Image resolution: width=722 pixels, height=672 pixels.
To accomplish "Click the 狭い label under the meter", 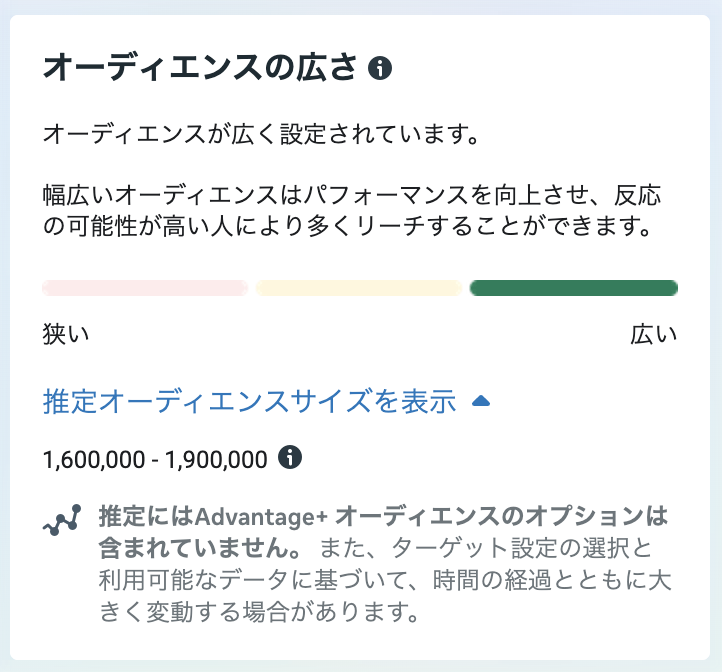I will pos(66,334).
